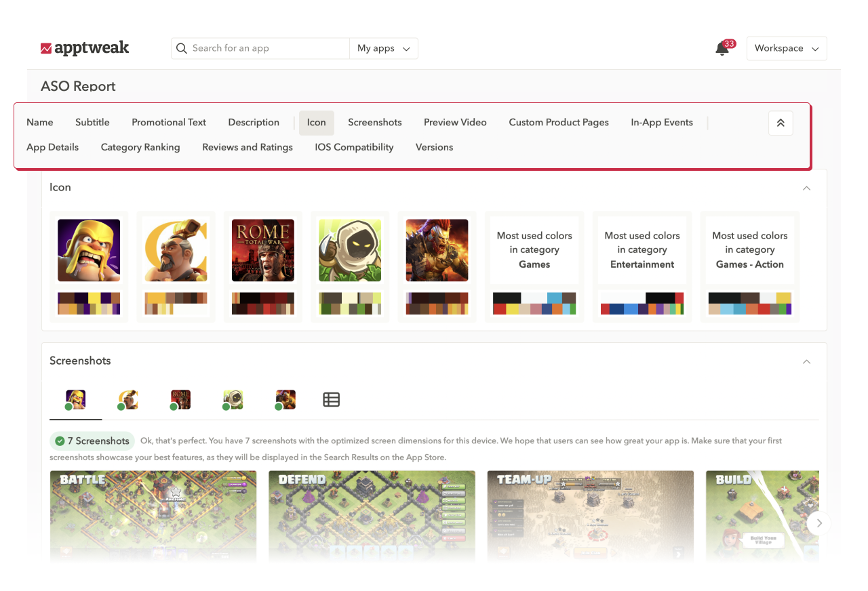
Task: Open the Workspace dropdown
Action: click(x=787, y=48)
